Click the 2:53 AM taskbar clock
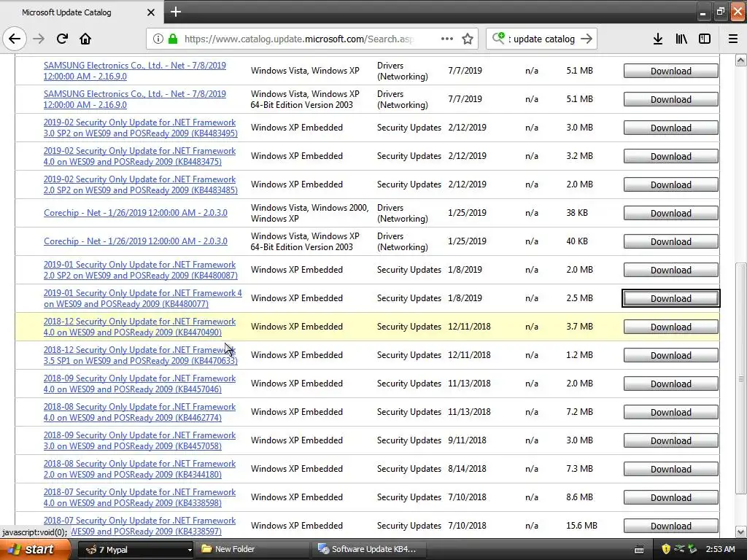Image resolution: width=747 pixels, height=560 pixels. (x=720, y=549)
